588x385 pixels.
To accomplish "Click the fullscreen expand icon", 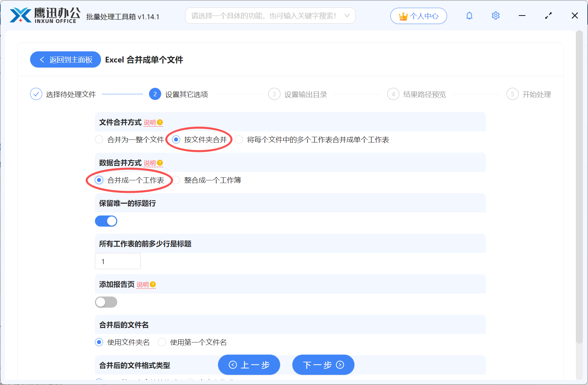I will coord(548,16).
